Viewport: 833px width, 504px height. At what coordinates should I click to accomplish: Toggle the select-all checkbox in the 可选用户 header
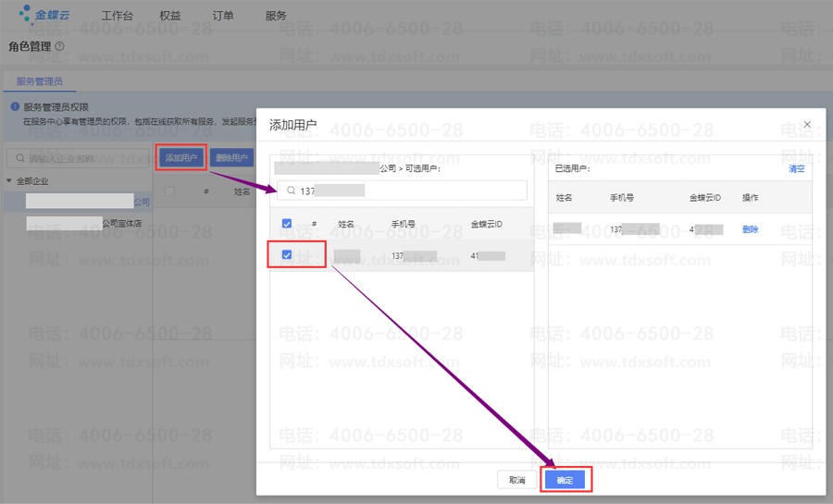coord(287,224)
